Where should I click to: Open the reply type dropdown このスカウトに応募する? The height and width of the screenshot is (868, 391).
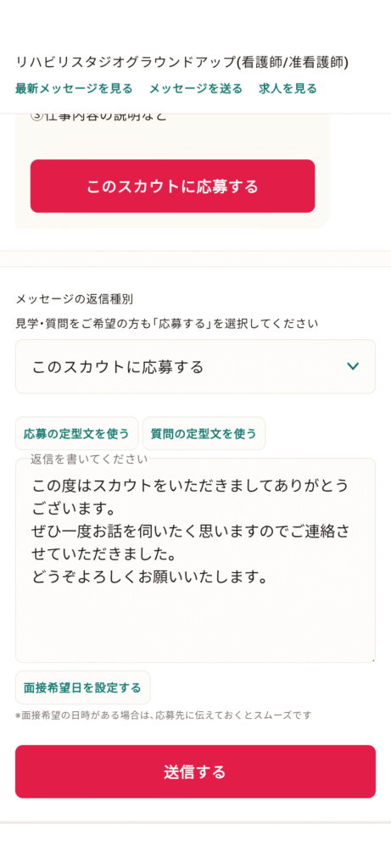195,366
